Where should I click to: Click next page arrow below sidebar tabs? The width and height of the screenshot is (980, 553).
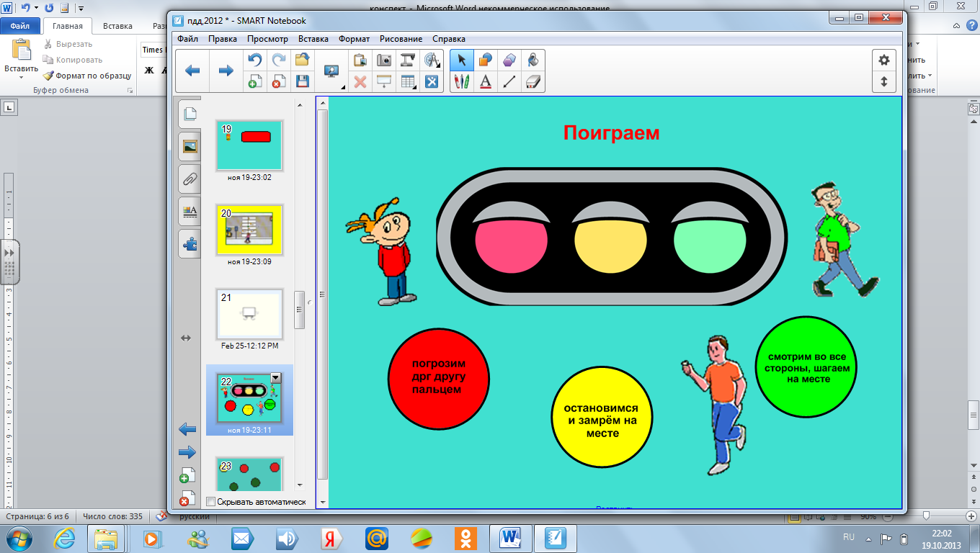[x=187, y=452]
